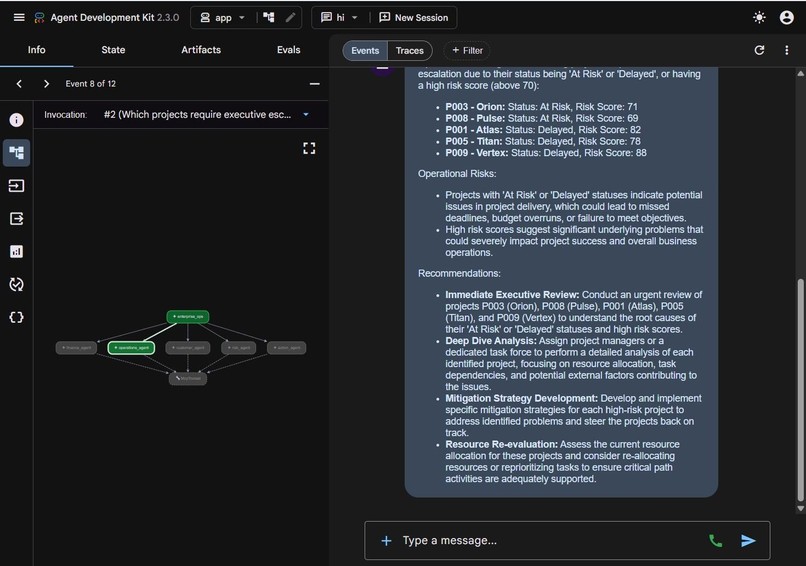Refresh the events list
The image size is (806, 566).
coord(759,50)
